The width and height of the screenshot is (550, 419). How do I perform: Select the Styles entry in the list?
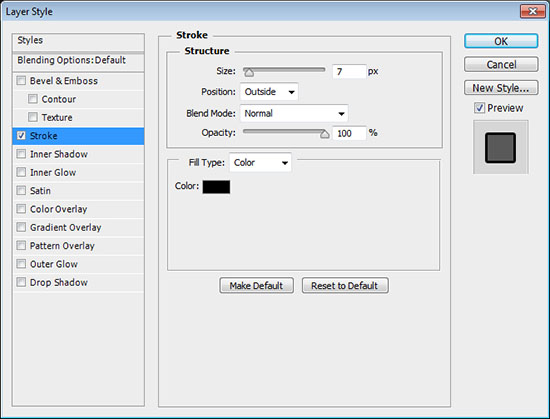point(78,41)
